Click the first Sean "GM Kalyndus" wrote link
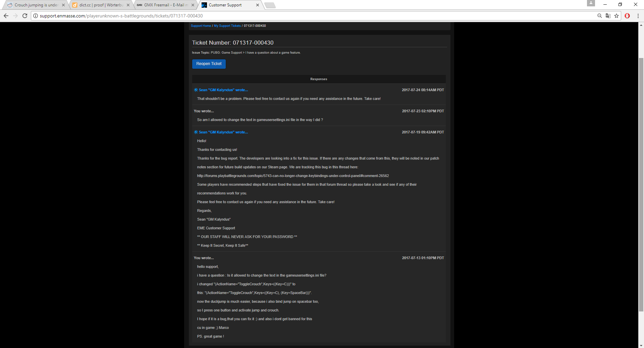 pyautogui.click(x=223, y=90)
